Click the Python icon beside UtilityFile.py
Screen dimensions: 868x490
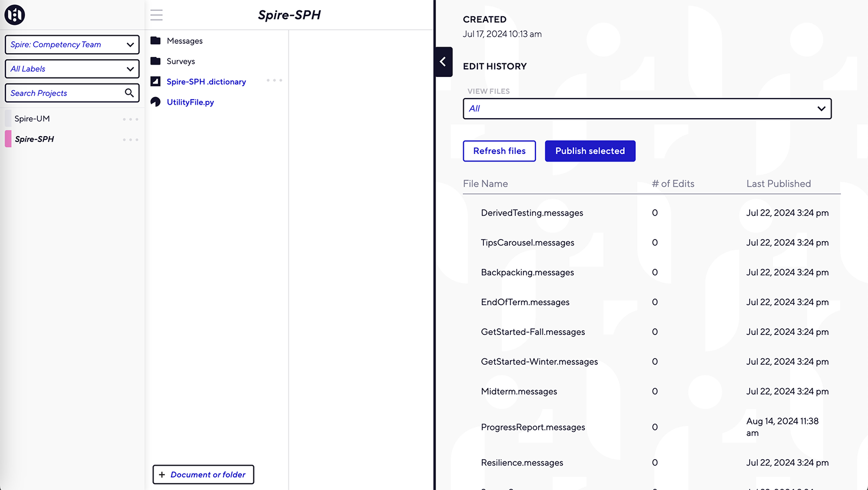156,102
